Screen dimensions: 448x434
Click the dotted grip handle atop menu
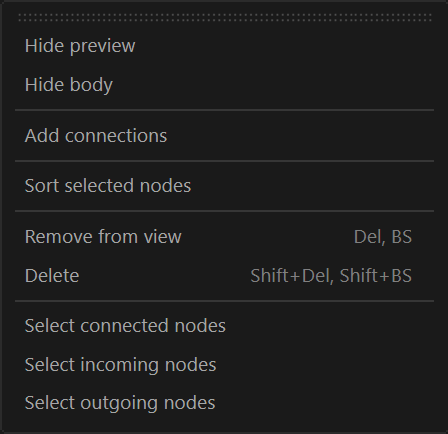click(x=225, y=17)
